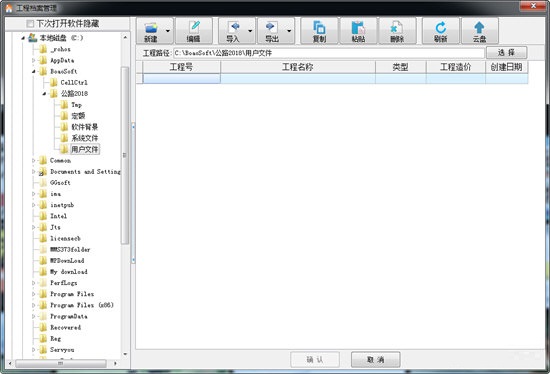Viewport: 550px width, 374px height.
Task: Click the 取消 (Cancel) button
Action: [376, 360]
